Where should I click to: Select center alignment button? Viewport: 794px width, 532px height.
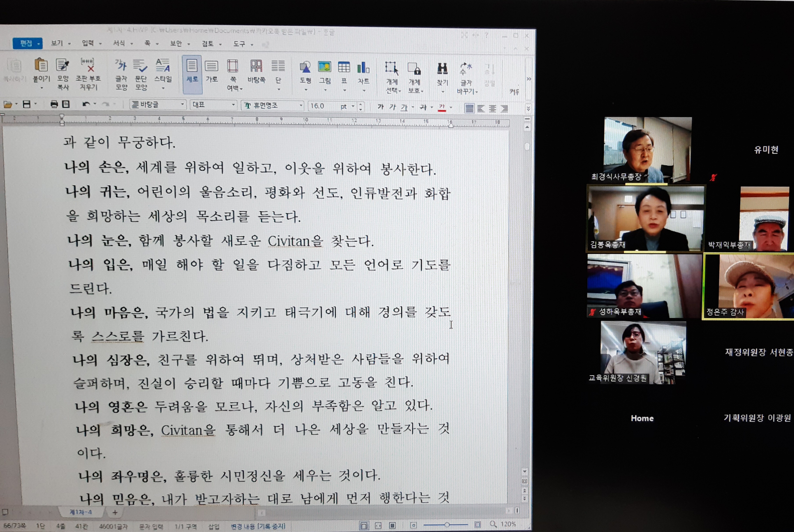tap(492, 109)
